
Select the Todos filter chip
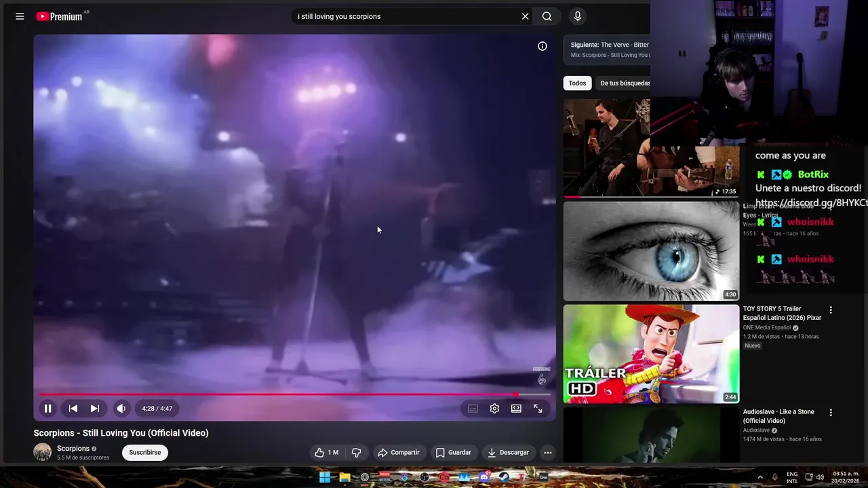point(577,83)
